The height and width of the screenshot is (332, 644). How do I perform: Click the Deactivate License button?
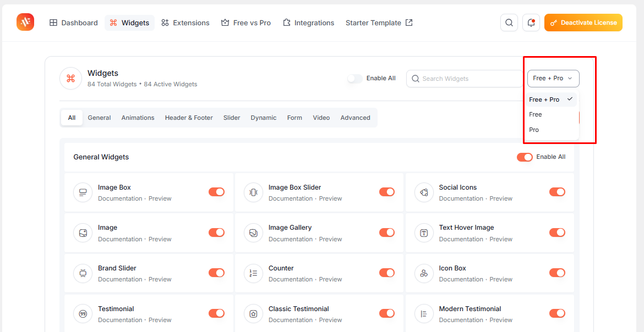583,23
